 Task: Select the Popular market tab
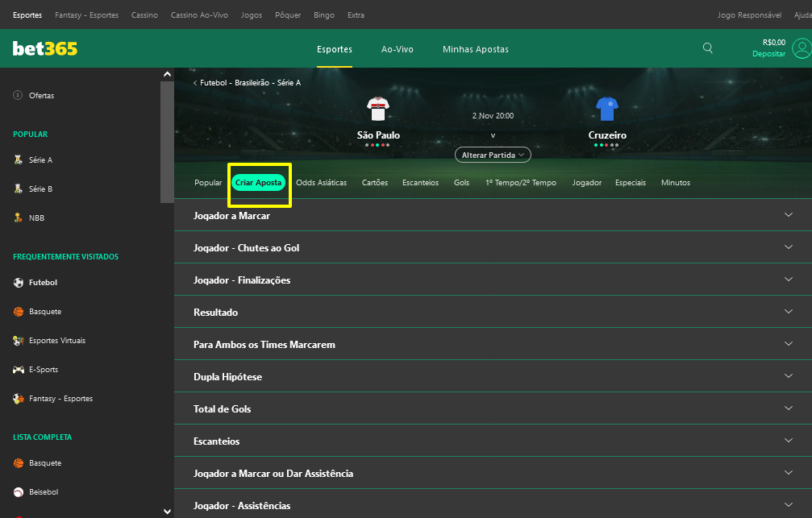point(208,183)
